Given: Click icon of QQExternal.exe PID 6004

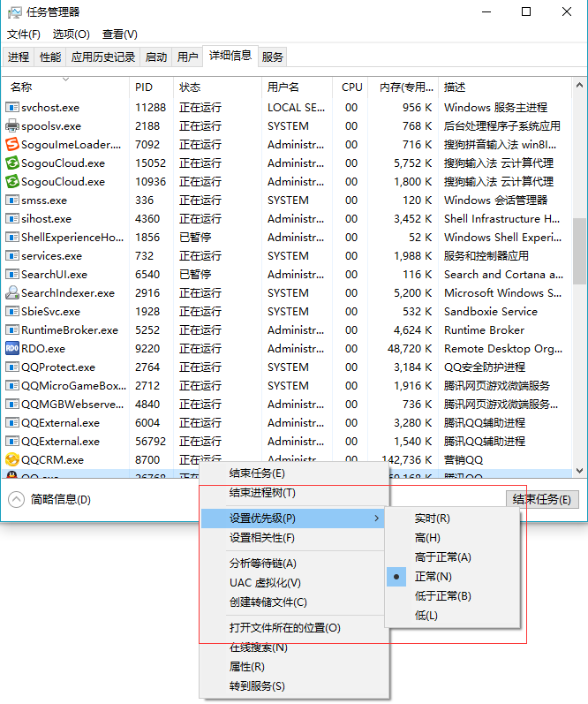Looking at the screenshot, I should (x=12, y=422).
